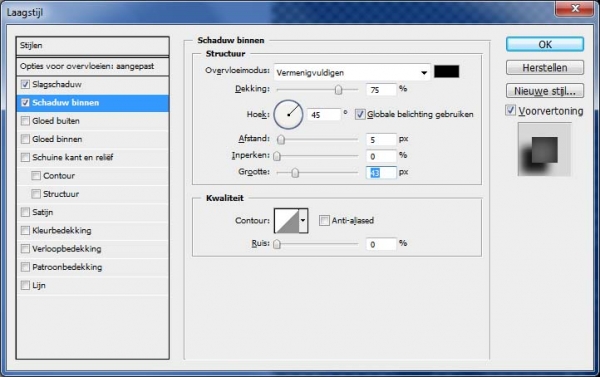Uncheck the Slagschaduw checkbox

[x=25, y=84]
